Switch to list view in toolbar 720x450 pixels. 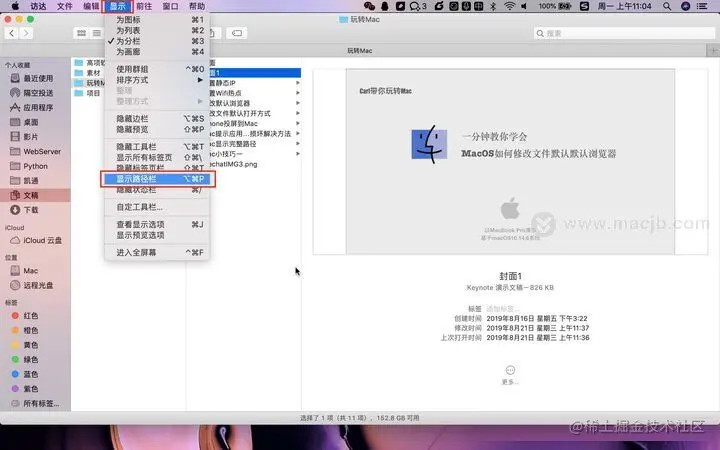[96, 33]
